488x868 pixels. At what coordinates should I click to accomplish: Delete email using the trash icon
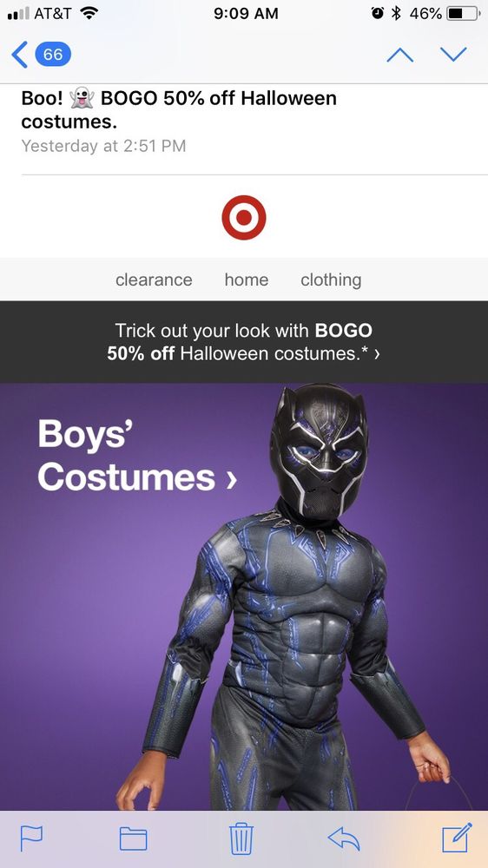point(241,838)
